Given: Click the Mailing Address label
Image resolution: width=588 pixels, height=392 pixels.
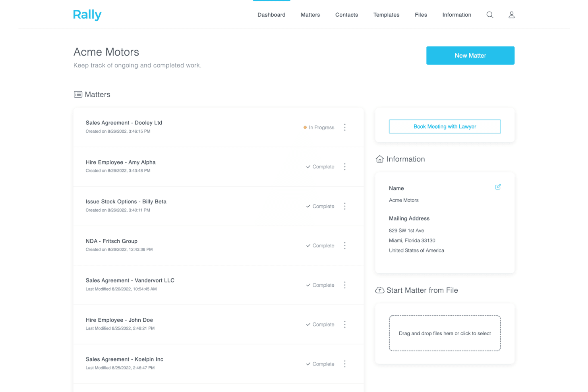Looking at the screenshot, I should pos(409,218).
